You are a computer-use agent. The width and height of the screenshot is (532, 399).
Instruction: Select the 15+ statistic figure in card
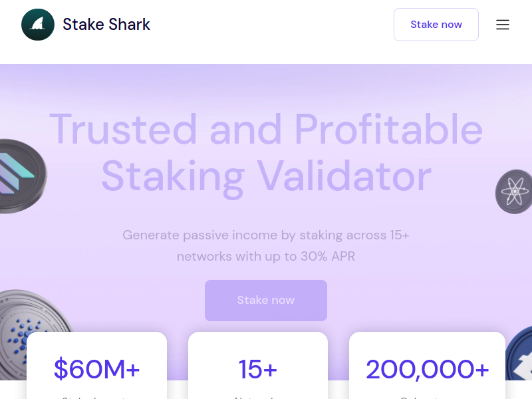[x=258, y=369]
